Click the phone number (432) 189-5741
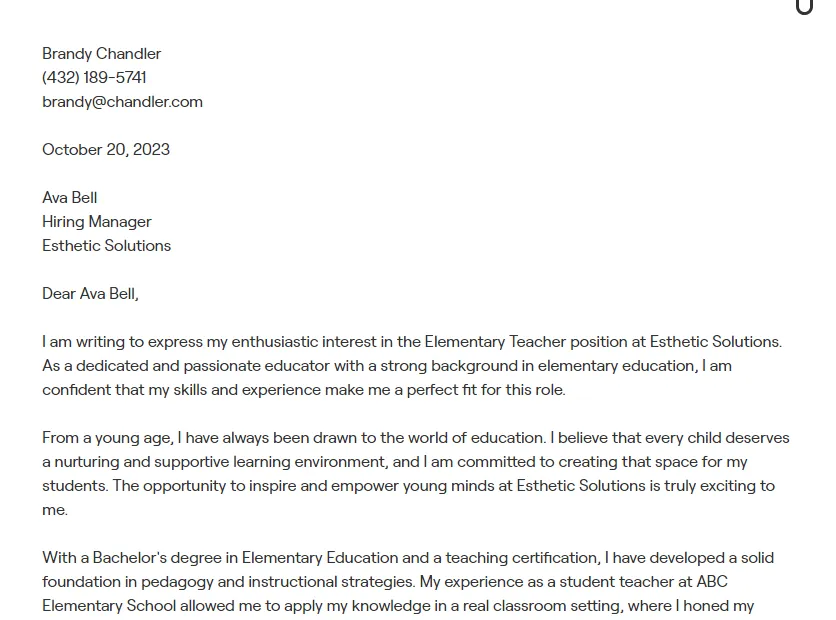 click(94, 78)
